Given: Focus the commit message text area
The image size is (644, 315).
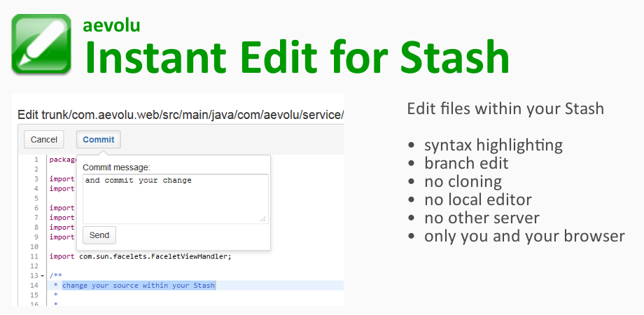Looking at the screenshot, I should pos(176,199).
